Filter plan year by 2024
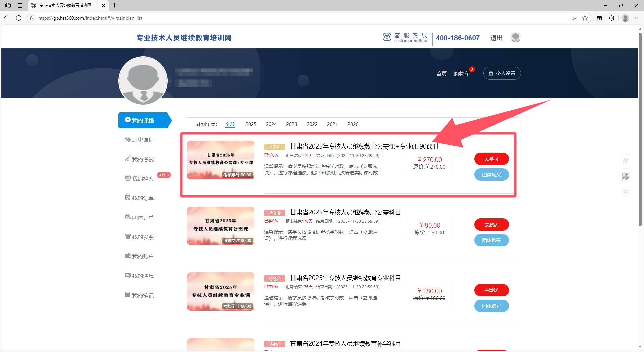Image resolution: width=644 pixels, height=352 pixels. pyautogui.click(x=271, y=124)
